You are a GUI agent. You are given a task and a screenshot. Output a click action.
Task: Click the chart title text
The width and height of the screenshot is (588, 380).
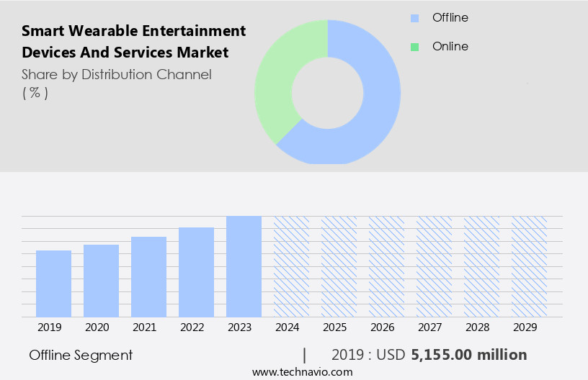133,42
